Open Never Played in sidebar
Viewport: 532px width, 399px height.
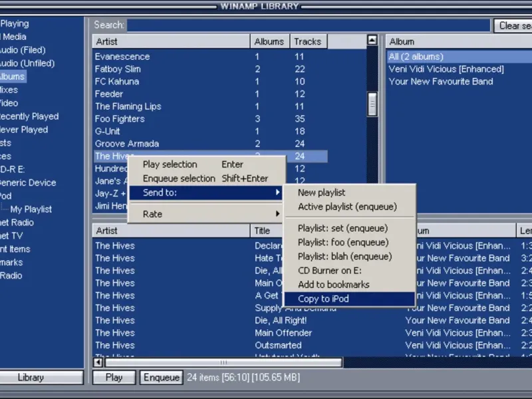click(24, 130)
